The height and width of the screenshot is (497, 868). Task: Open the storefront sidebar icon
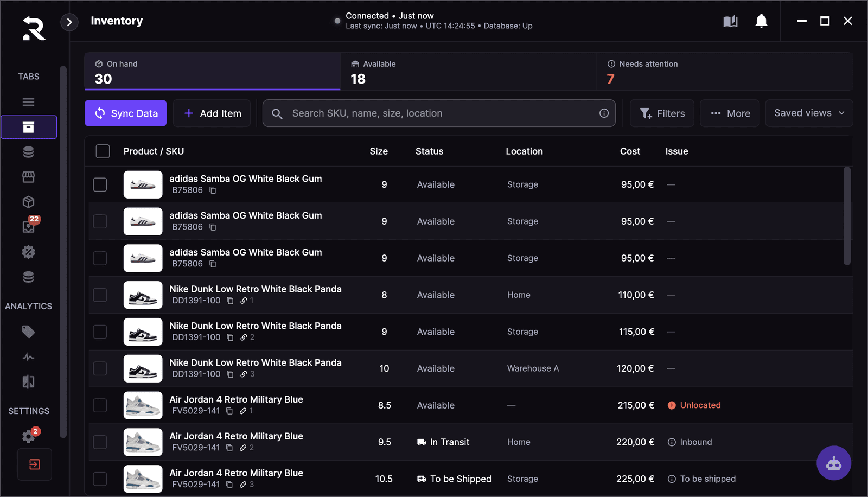(x=28, y=177)
